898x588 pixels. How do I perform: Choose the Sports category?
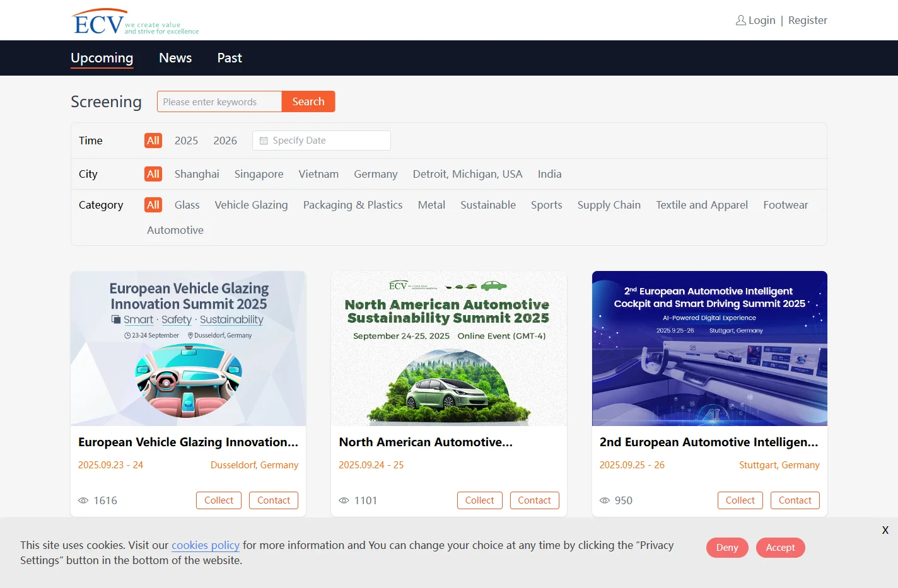pyautogui.click(x=547, y=205)
